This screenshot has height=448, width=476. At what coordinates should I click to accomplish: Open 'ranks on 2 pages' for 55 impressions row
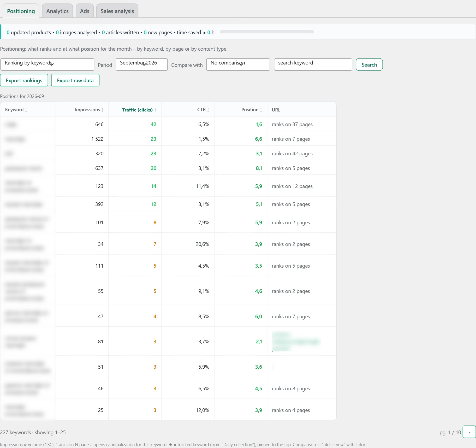tap(291, 291)
